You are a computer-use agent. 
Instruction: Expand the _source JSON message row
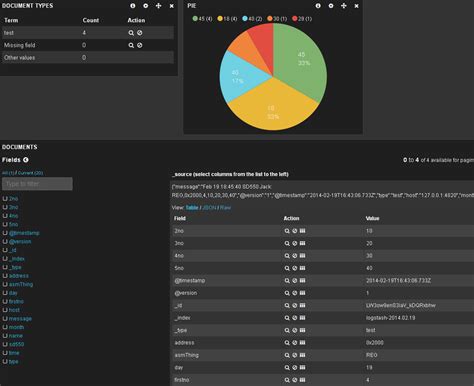tap(322, 191)
